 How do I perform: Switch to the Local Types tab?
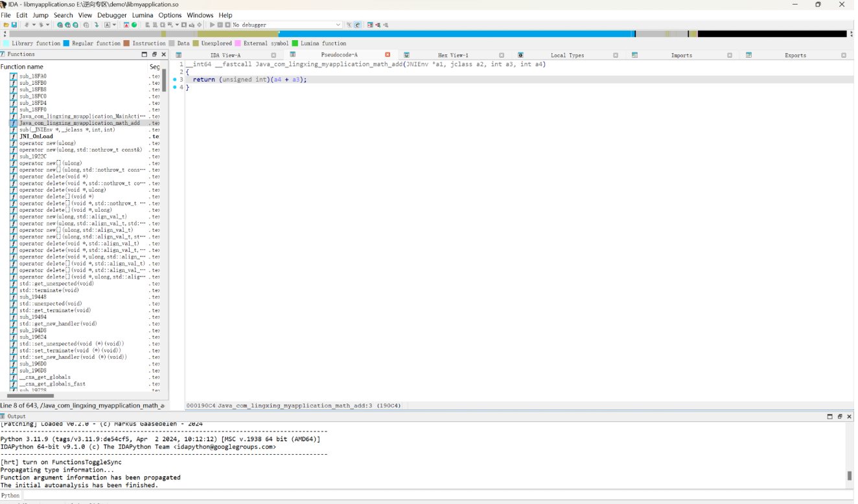coord(567,55)
